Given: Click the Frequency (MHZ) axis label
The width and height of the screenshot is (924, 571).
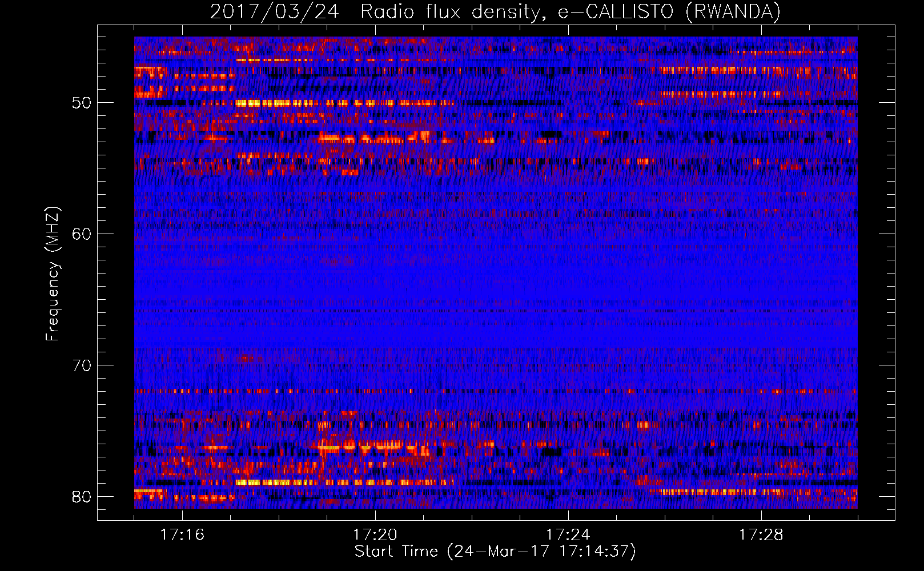Looking at the screenshot, I should [x=53, y=274].
